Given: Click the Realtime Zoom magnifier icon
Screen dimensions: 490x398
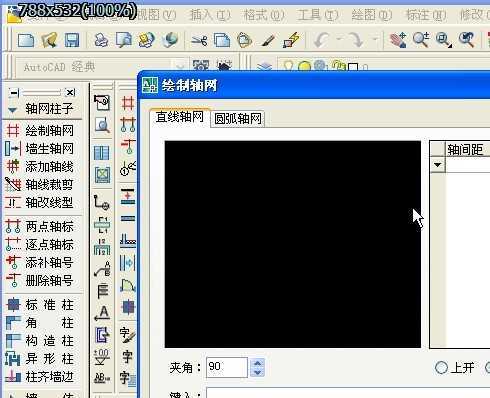Looking at the screenshot, I should tap(421, 40).
